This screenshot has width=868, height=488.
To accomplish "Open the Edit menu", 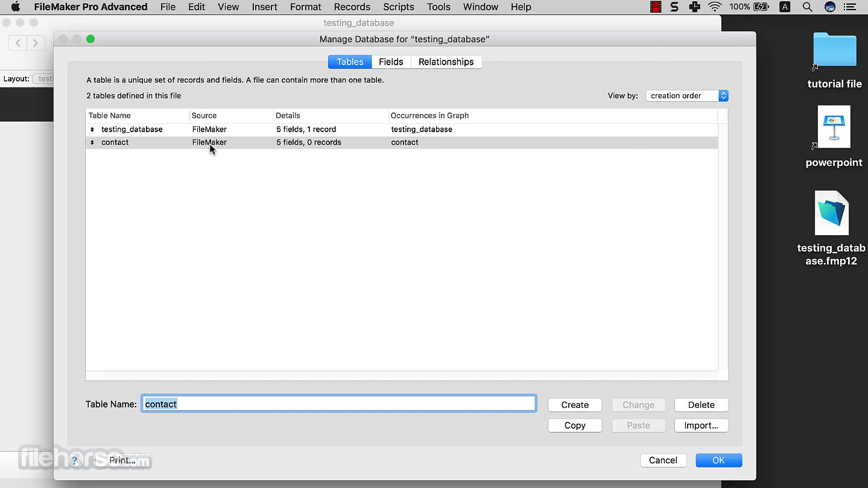I will point(197,7).
